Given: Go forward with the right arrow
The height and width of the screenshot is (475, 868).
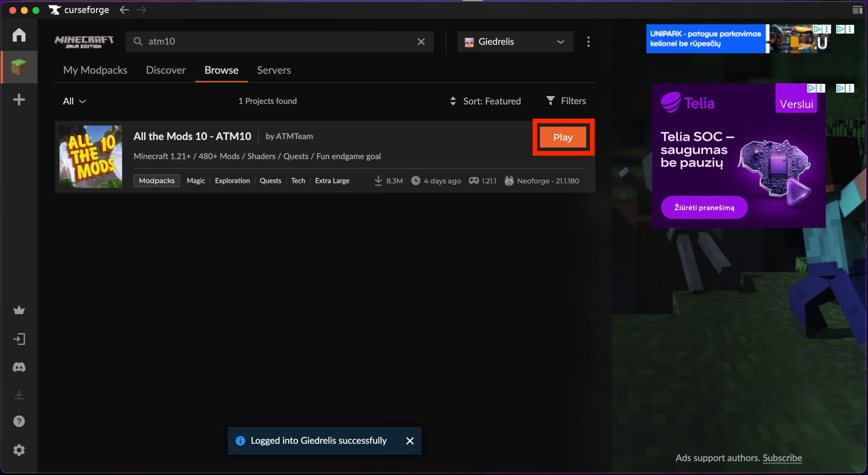Looking at the screenshot, I should pos(142,10).
